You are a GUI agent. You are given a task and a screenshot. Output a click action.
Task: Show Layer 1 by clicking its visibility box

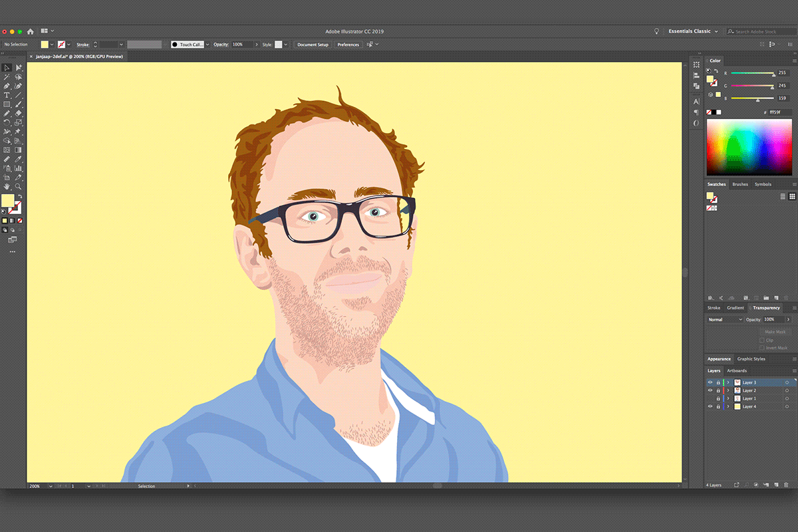(710, 398)
